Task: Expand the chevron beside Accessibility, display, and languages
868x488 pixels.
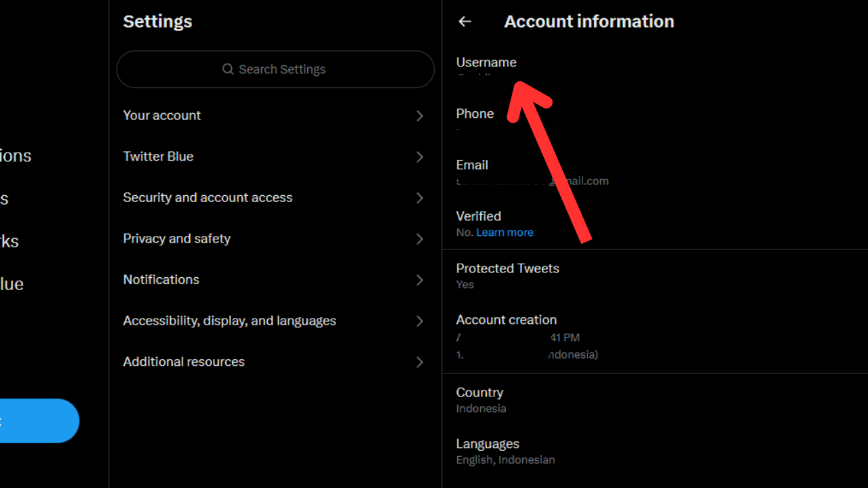Action: (420, 321)
